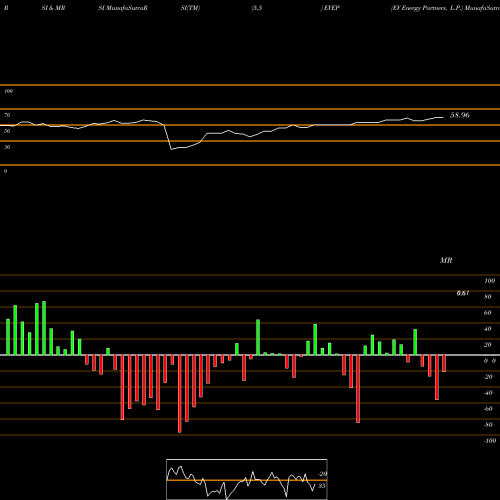Viewport: 500px width, 500px height.
Task: Click the 'SI MunafaSutraR' header text
Action: coord(123,8)
